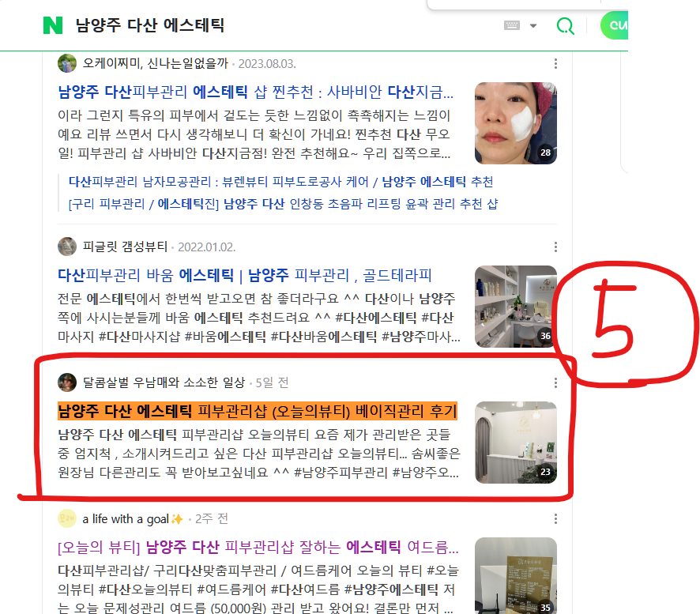Screen dimensions: 700x614
Task: Click snippet starting 남양주 다산 에스테틱 피부관리샵 오늘의뷰티 요즘
Action: [258, 454]
